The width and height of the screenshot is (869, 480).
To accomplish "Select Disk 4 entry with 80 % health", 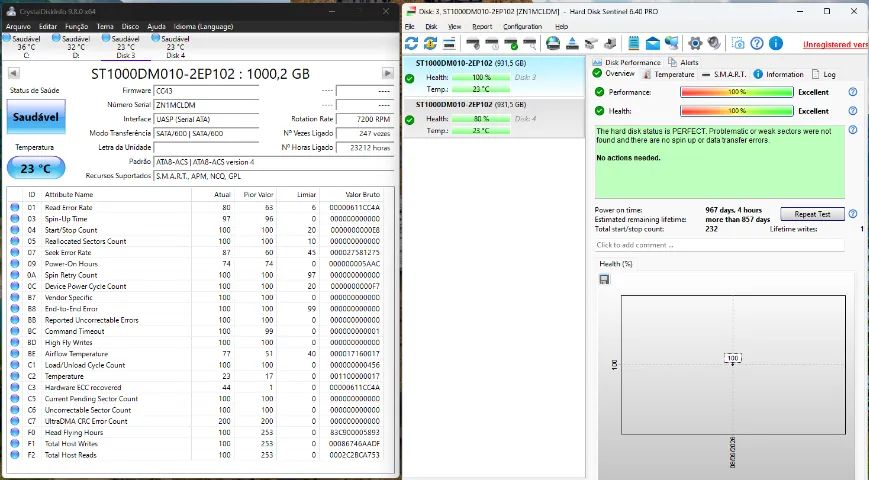I will [x=493, y=118].
